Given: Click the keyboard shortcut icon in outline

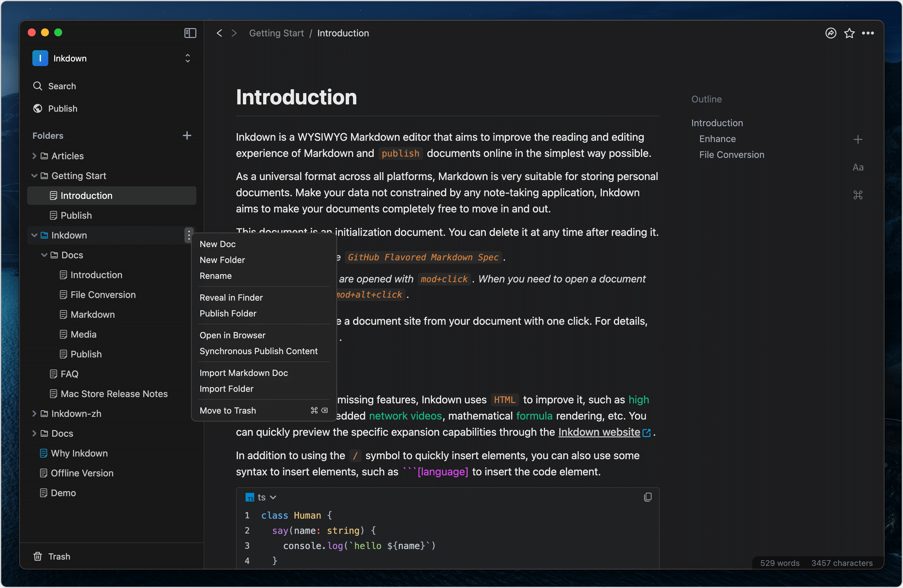Looking at the screenshot, I should pos(858,195).
